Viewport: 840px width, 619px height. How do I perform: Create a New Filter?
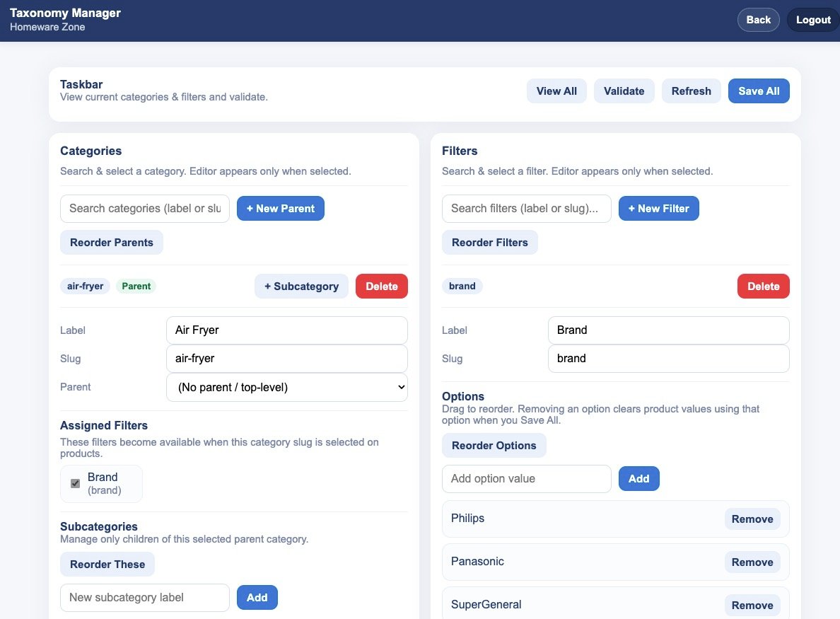click(658, 208)
